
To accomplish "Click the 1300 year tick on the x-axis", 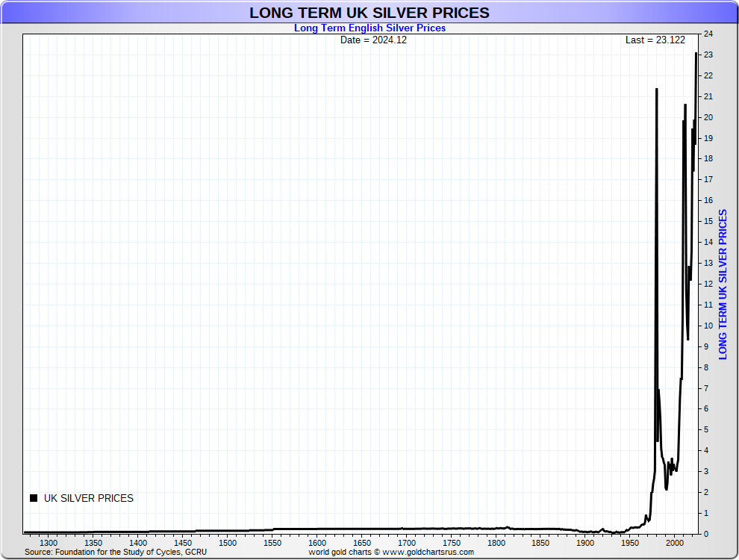I will pyautogui.click(x=49, y=543).
